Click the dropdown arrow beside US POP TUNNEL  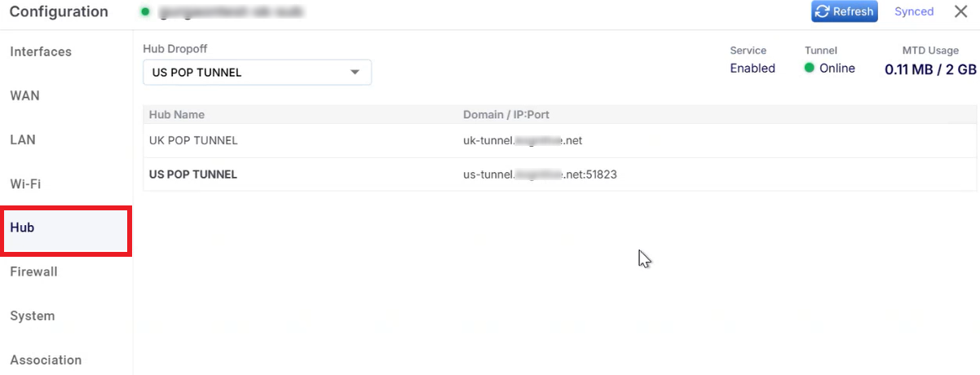coord(355,73)
